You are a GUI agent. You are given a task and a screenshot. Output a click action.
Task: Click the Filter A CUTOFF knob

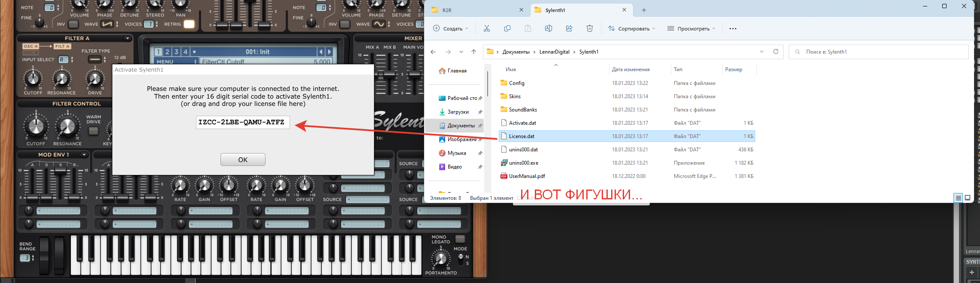tap(33, 78)
